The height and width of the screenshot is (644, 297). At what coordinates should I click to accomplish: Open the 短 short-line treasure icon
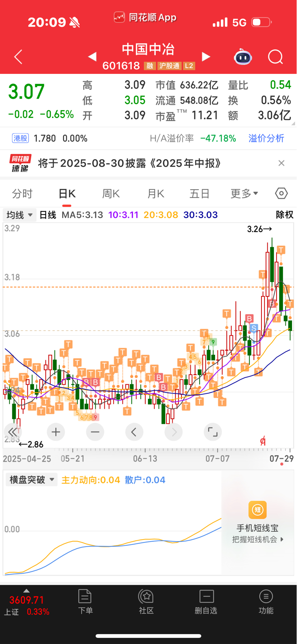[x=258, y=510]
